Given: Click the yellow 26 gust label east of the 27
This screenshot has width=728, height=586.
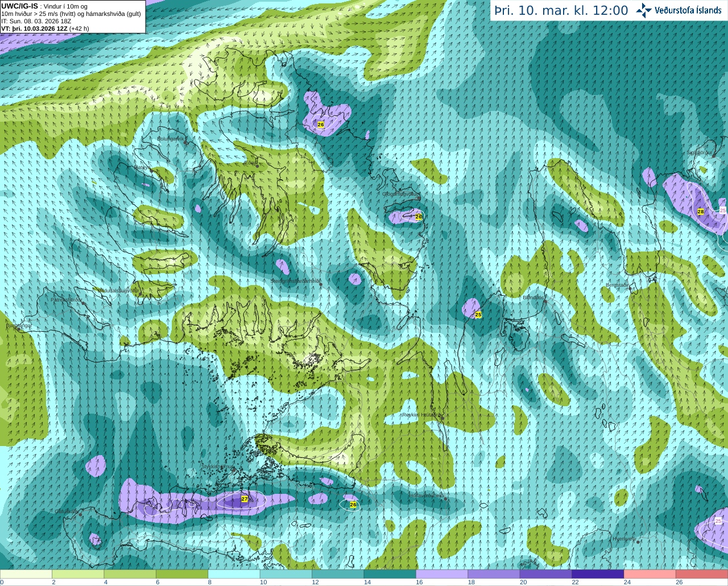Looking at the screenshot, I should 353,505.
